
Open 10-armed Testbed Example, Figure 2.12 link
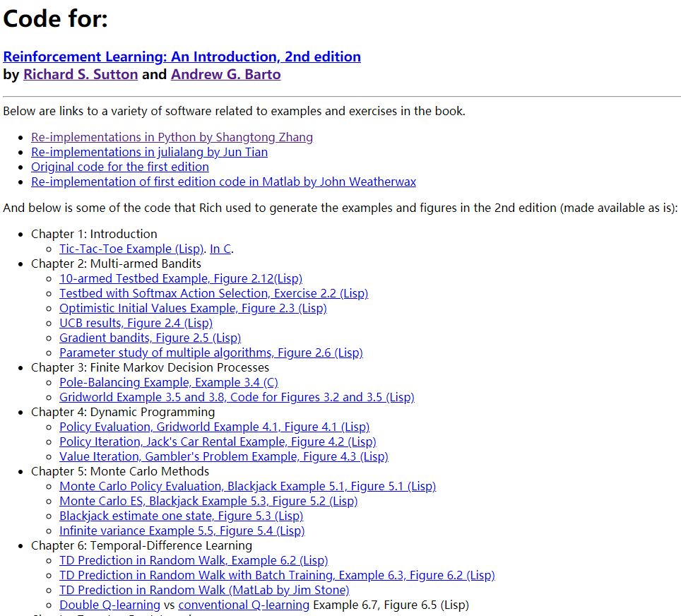181,278
